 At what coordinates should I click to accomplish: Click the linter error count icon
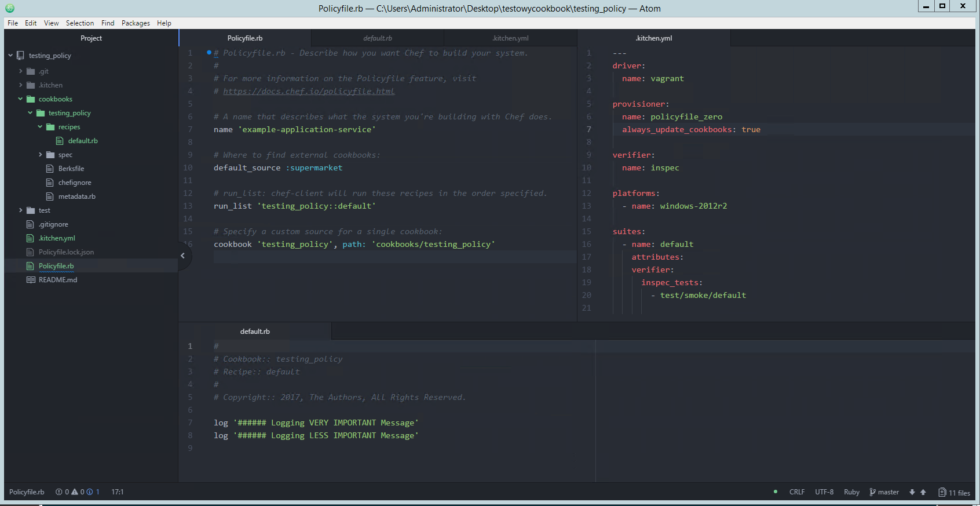[x=59, y=492]
